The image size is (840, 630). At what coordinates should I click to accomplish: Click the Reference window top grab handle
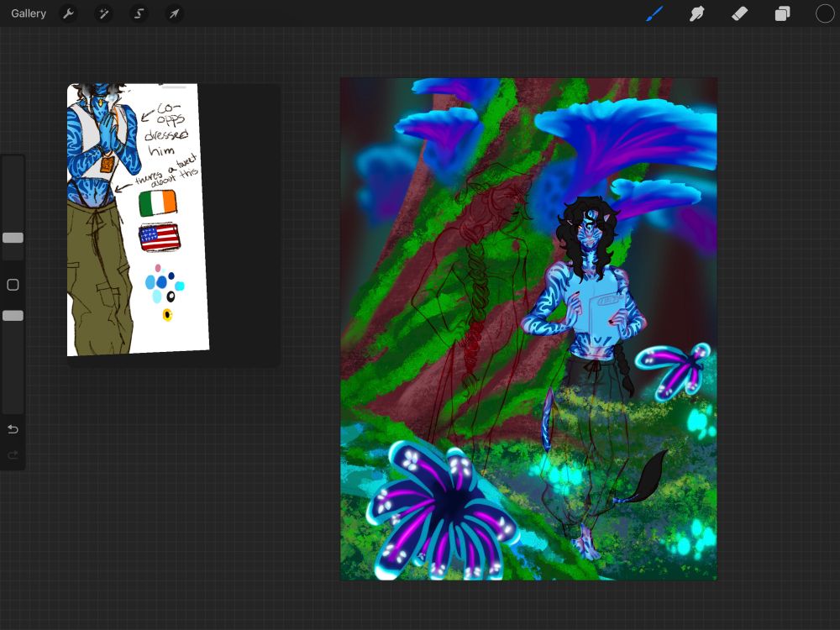(174, 87)
